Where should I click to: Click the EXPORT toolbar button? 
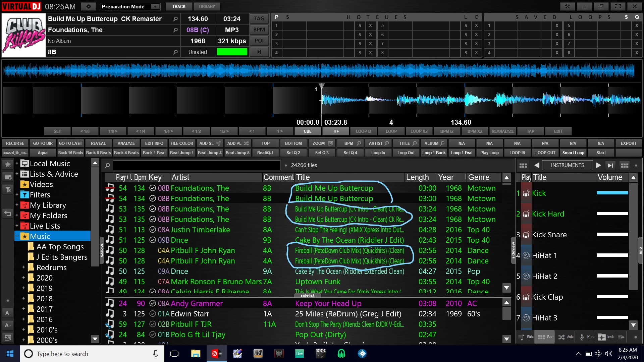coord(628,143)
